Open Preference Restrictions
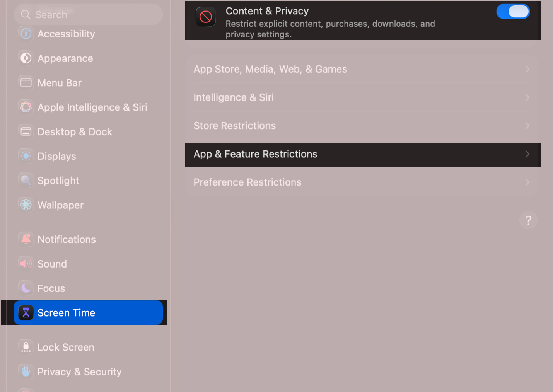 coord(363,182)
